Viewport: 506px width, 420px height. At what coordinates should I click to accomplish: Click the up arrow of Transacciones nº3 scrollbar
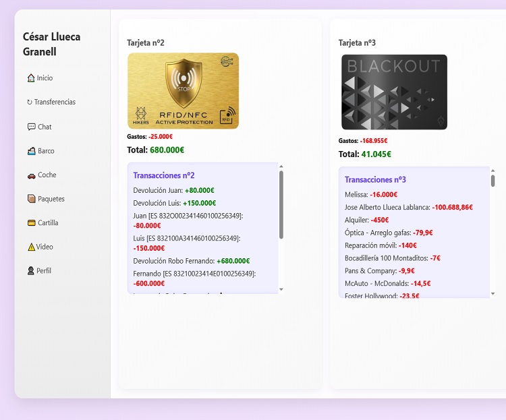493,171
